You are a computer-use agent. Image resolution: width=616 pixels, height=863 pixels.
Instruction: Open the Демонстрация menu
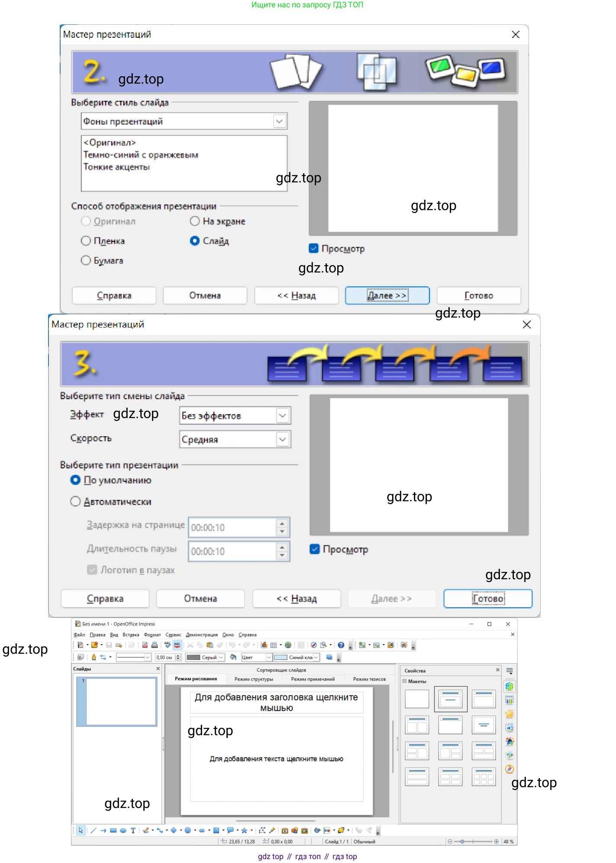click(x=202, y=635)
